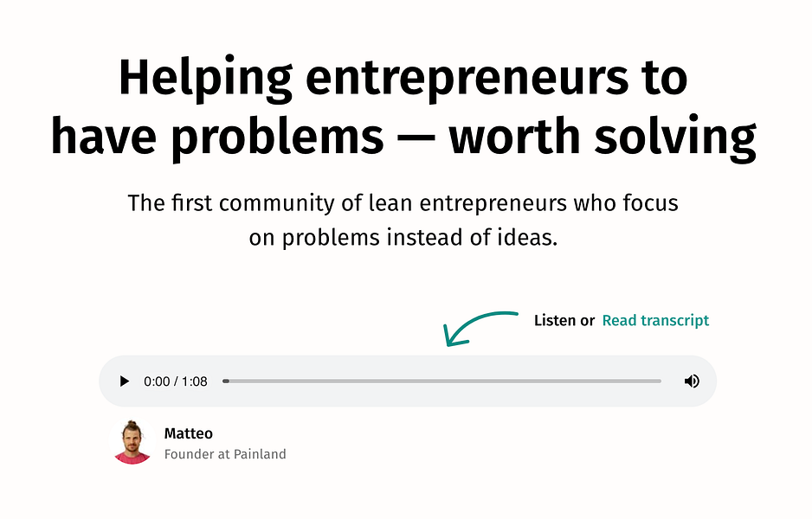Click the subtitle line about lean entrepreneurs
Viewport: 812px width, 519px height.
[x=403, y=203]
